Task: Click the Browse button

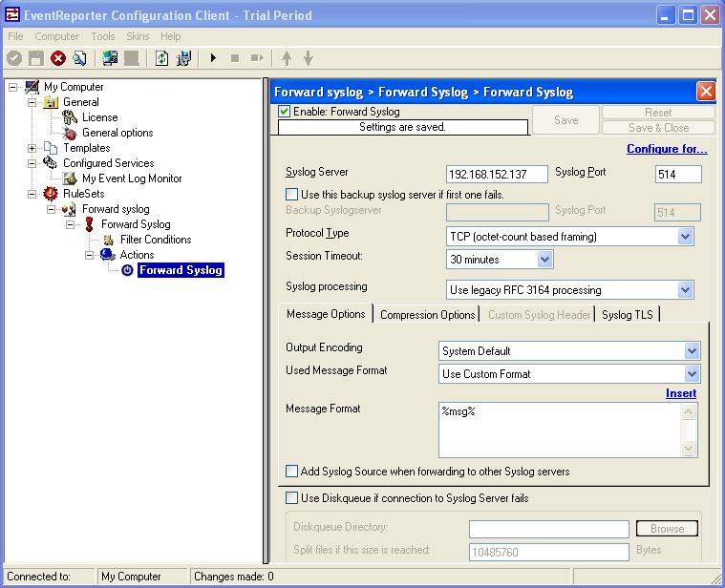Action: pos(667,529)
